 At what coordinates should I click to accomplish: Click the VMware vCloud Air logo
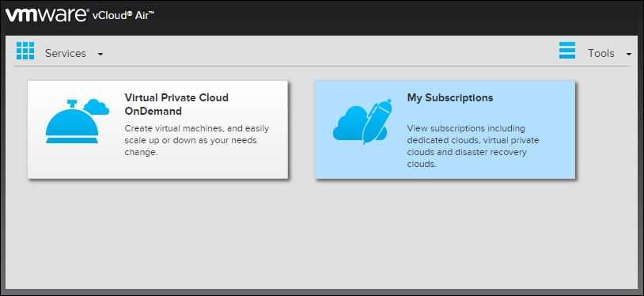pyautogui.click(x=80, y=16)
